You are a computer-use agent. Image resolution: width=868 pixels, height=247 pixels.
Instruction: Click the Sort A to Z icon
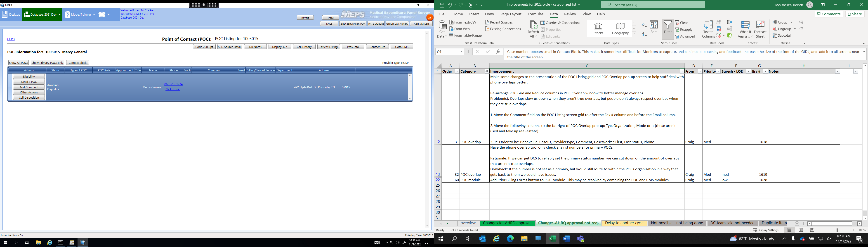point(644,25)
